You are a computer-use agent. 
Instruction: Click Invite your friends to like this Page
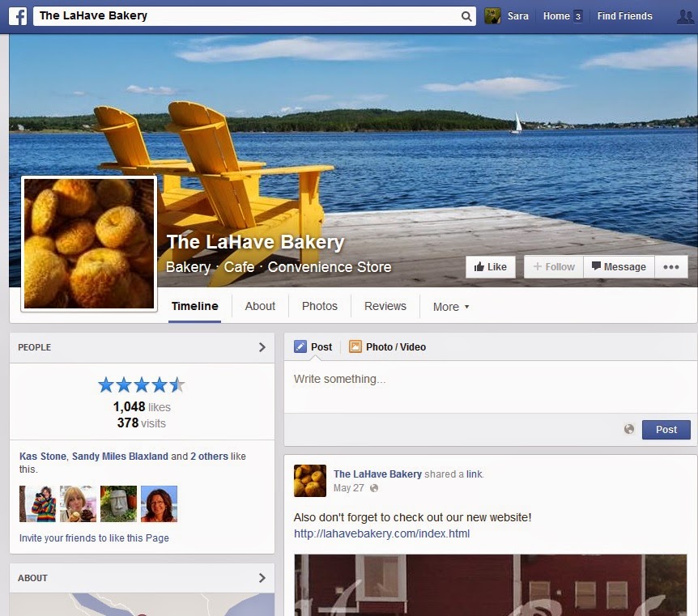(94, 538)
